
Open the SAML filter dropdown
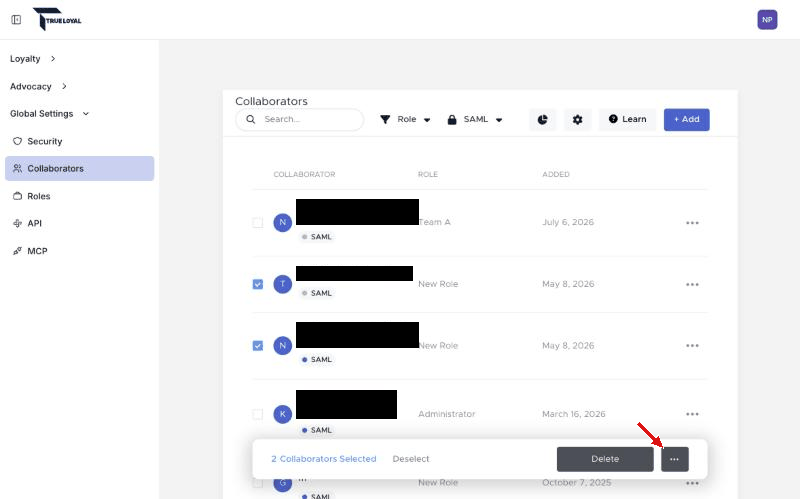[475, 119]
